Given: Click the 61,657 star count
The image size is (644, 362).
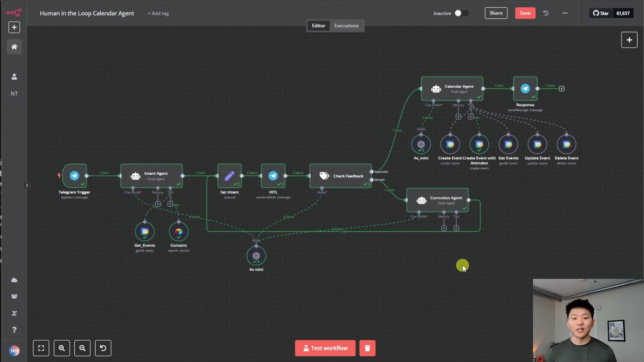Looking at the screenshot, I should coord(623,13).
